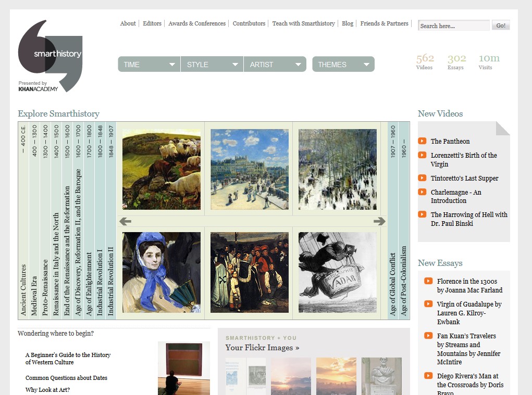532x395 pixels.
Task: Open the ARTIST dropdown menu
Action: [x=275, y=65]
